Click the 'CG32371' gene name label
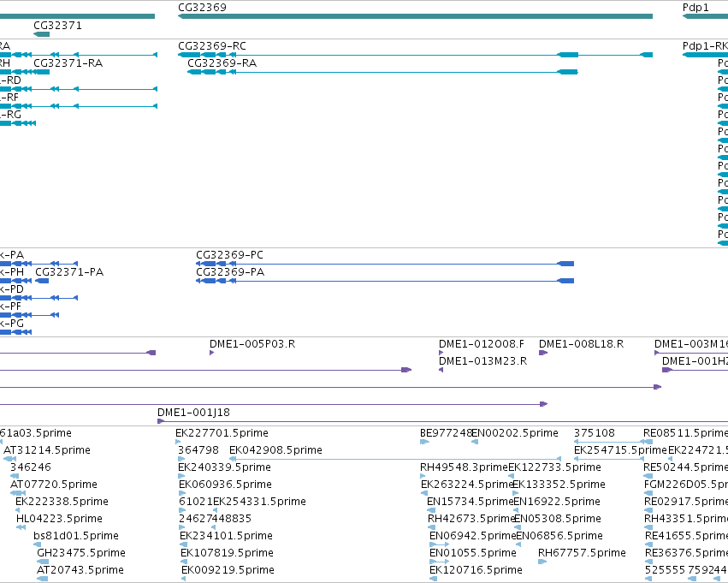 coord(57,26)
